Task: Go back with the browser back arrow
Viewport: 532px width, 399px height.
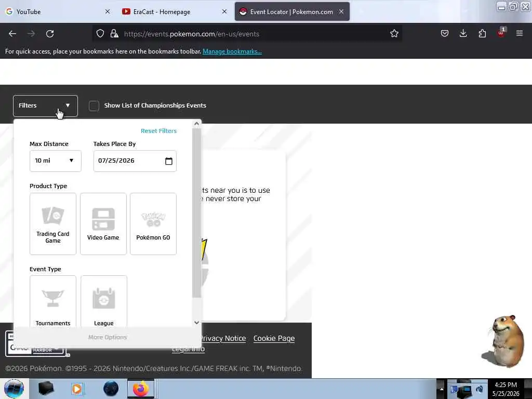Action: [x=12, y=34]
